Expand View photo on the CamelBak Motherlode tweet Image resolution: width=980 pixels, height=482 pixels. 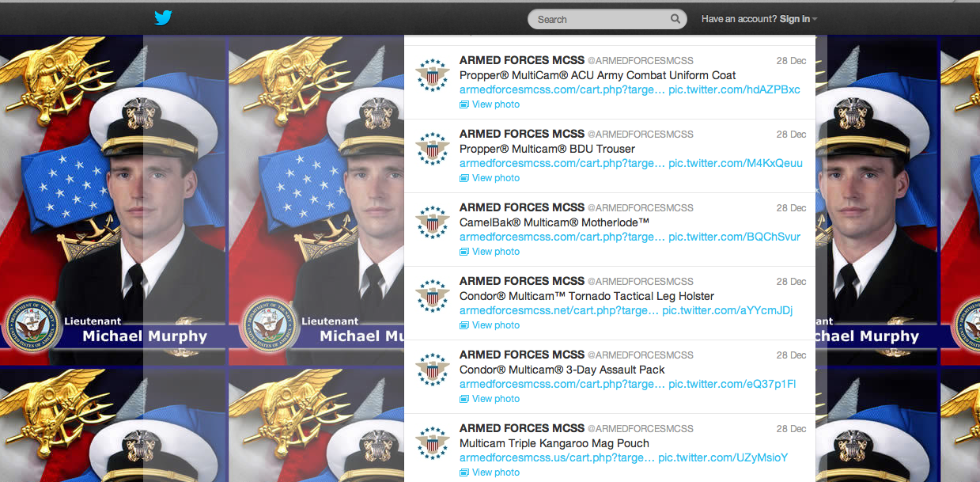495,251
